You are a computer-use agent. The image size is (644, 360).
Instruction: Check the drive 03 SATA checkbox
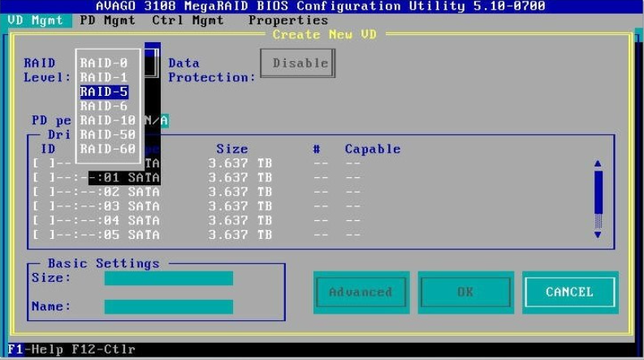[x=44, y=206]
